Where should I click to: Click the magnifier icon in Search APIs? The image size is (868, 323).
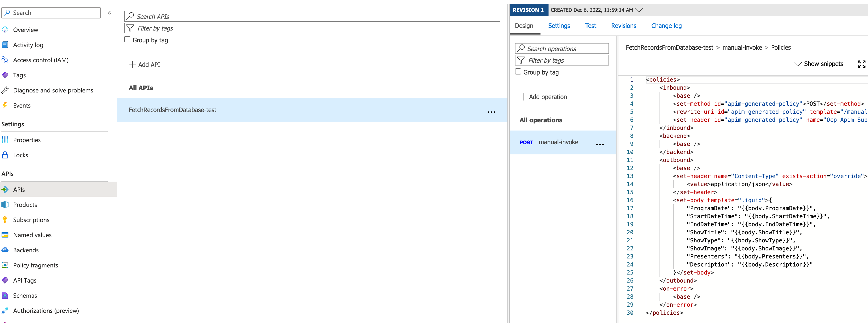(130, 16)
